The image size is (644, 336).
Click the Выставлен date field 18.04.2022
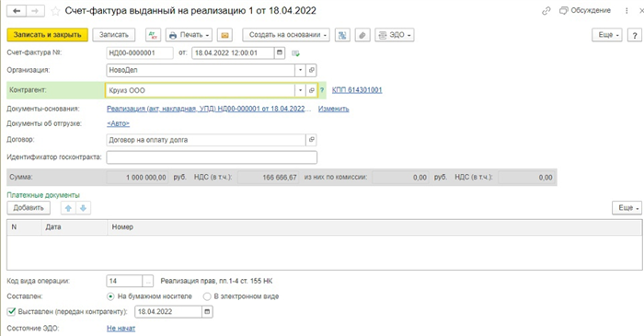[x=168, y=312]
